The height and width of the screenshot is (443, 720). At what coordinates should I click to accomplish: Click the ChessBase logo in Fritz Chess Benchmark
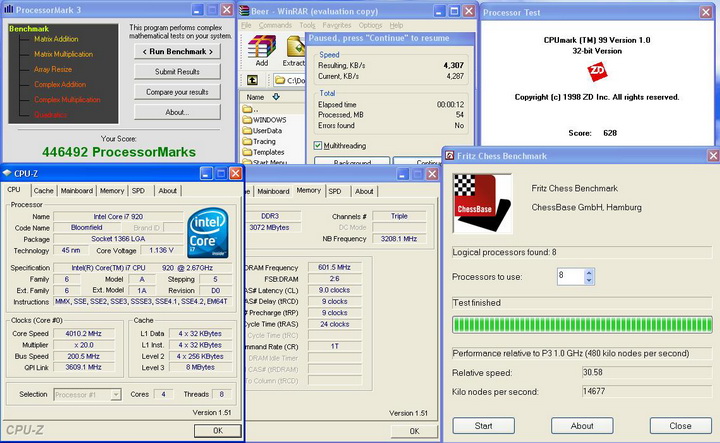pos(482,203)
